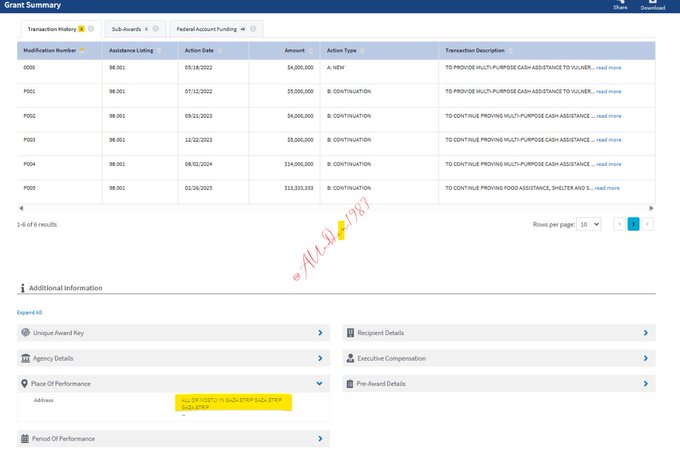Switch to Federal Account Funding tab

208,28
